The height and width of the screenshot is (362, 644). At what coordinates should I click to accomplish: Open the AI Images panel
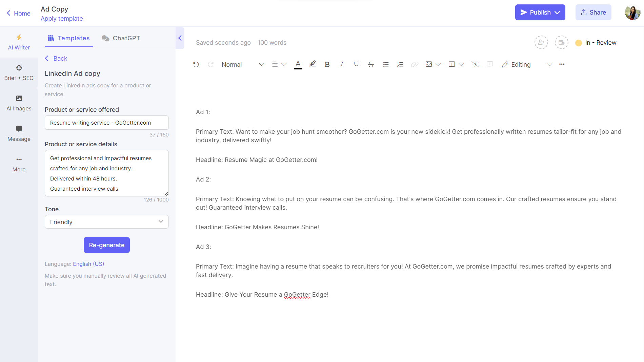coord(19,103)
